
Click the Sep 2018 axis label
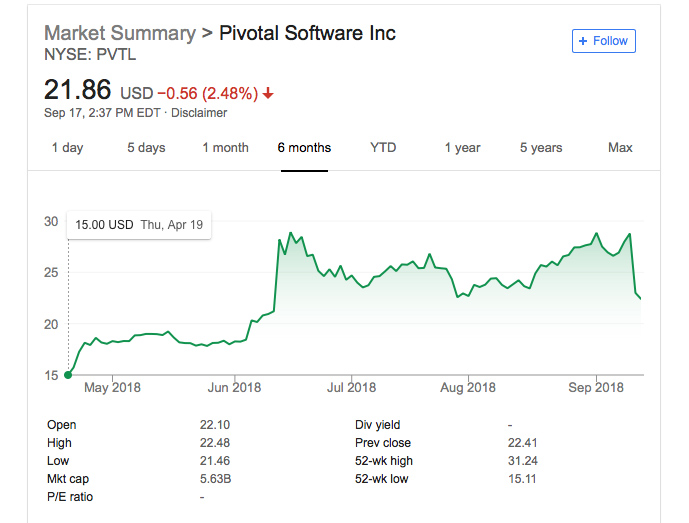(596, 387)
